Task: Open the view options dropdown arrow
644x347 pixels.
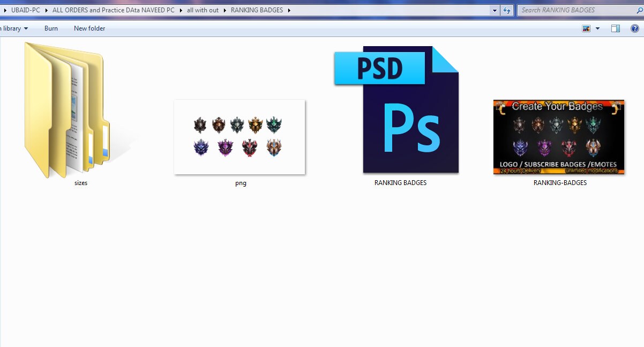Action: tap(597, 28)
